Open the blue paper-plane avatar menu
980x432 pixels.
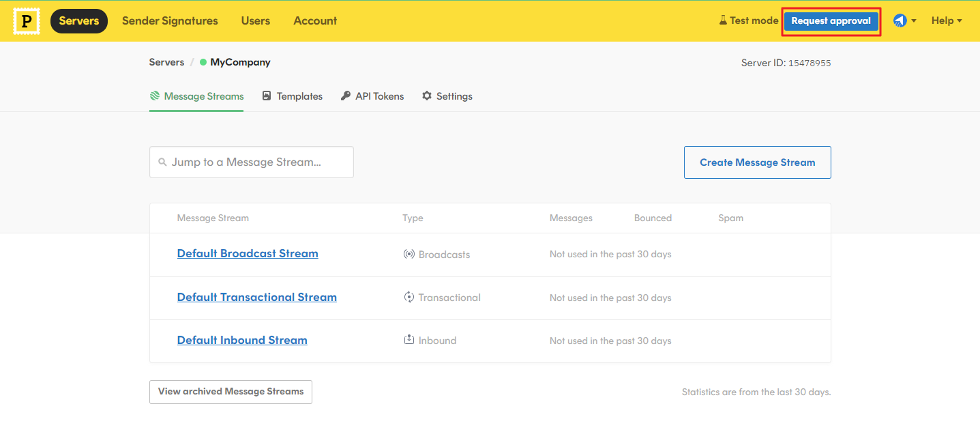(900, 20)
